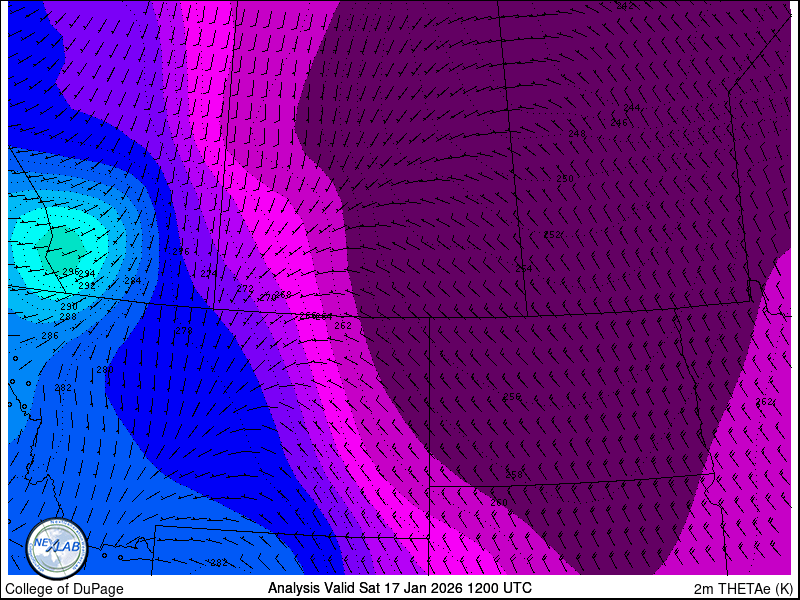
Task: Select the 260 contour label
Action: [498, 503]
